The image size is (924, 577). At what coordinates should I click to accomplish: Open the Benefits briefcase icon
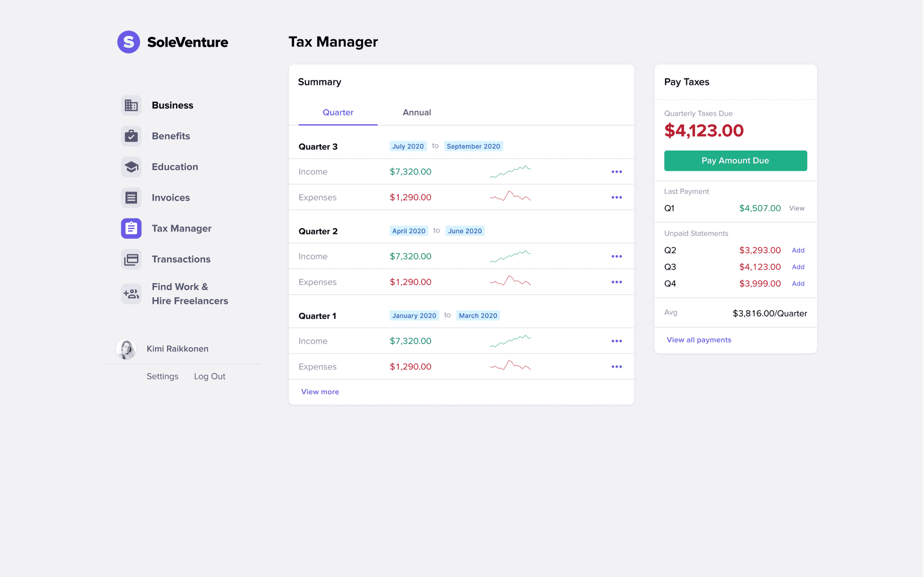click(x=131, y=136)
